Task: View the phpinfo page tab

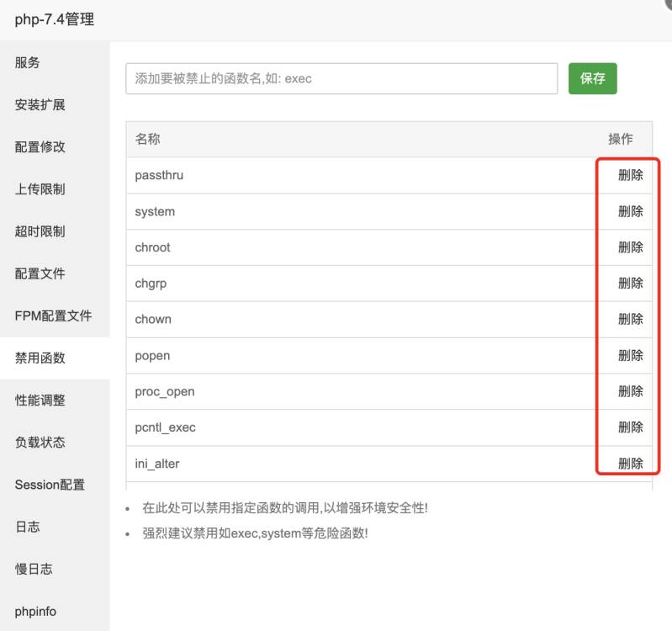Action: click(35, 612)
